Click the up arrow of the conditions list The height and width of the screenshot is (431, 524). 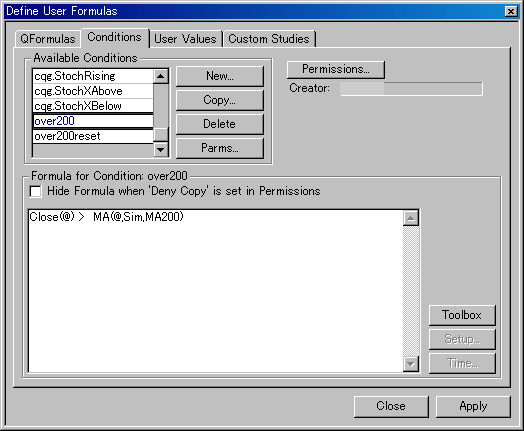pyautogui.click(x=161, y=77)
